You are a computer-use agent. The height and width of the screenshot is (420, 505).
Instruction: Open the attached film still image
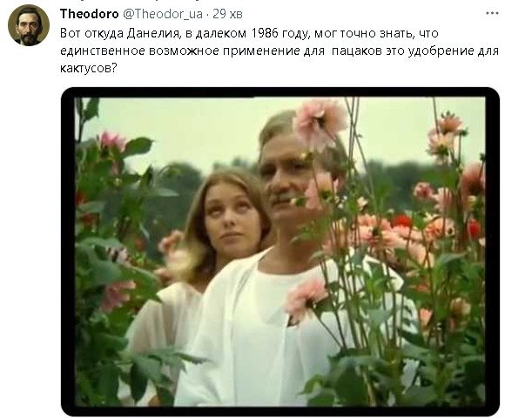click(x=280, y=252)
